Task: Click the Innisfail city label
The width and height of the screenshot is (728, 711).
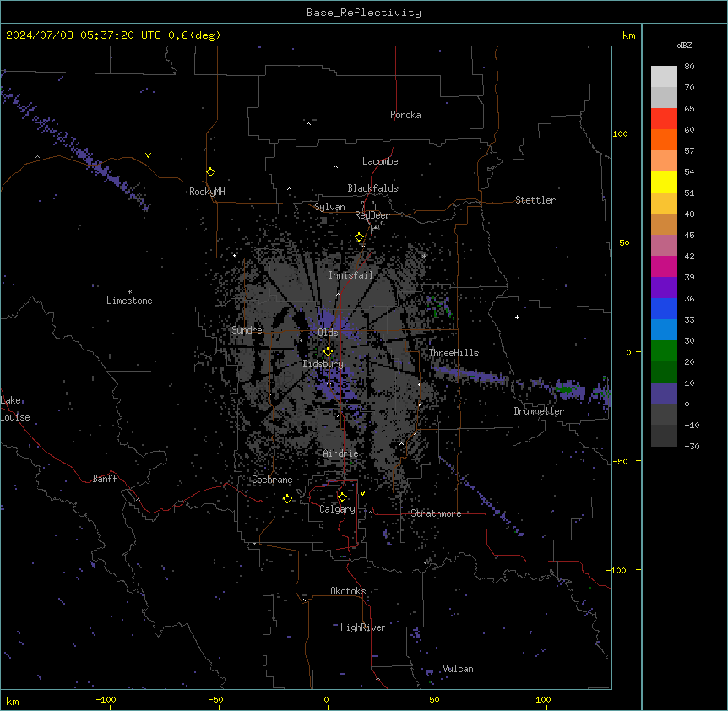Action: [350, 275]
